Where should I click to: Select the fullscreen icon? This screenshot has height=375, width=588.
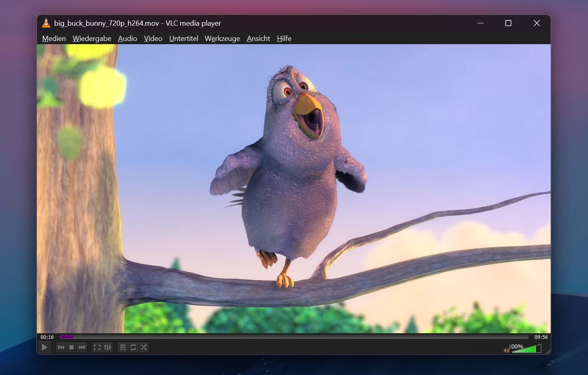point(97,347)
